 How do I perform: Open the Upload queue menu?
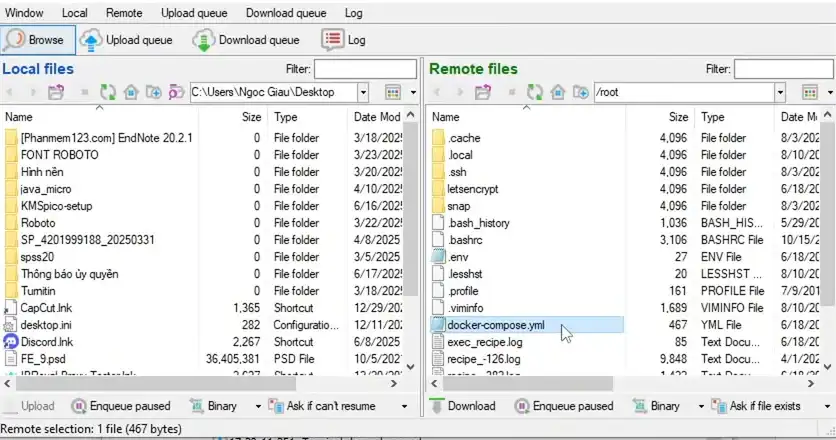point(194,13)
